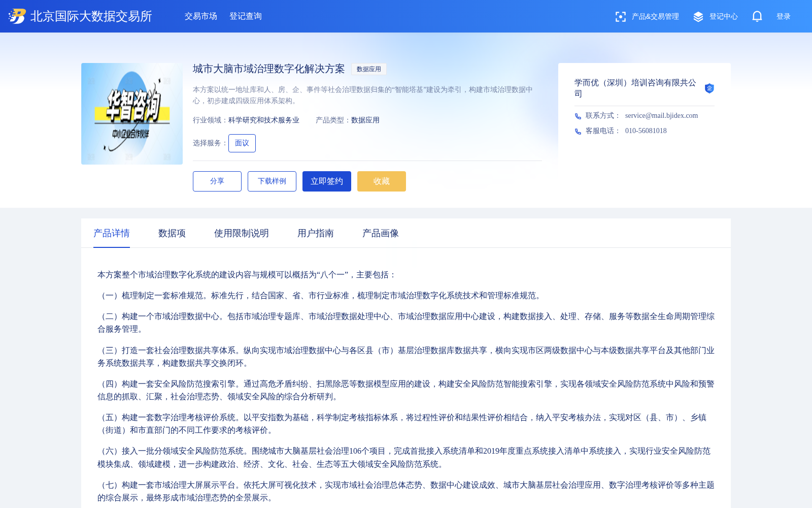Image resolution: width=812 pixels, height=508 pixels.
Task: Click the Beijing data exchange logo icon
Action: point(17,16)
